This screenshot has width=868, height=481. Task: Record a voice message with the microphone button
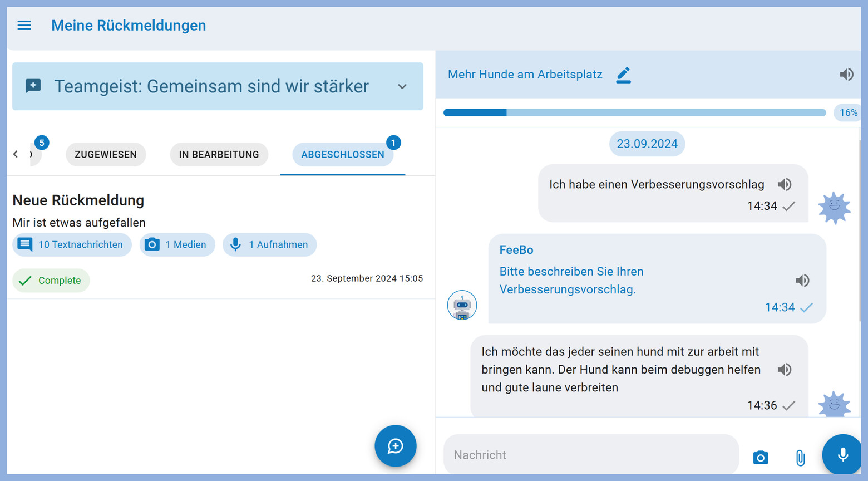point(842,455)
